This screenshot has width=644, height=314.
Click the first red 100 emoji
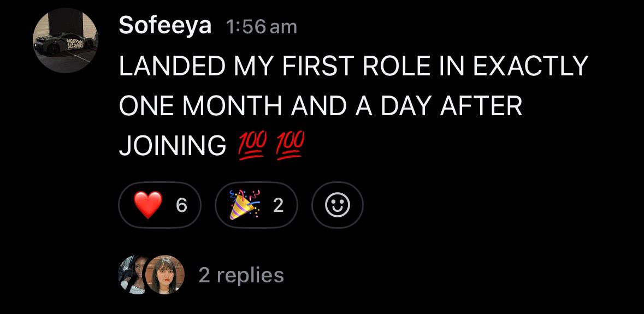point(251,146)
